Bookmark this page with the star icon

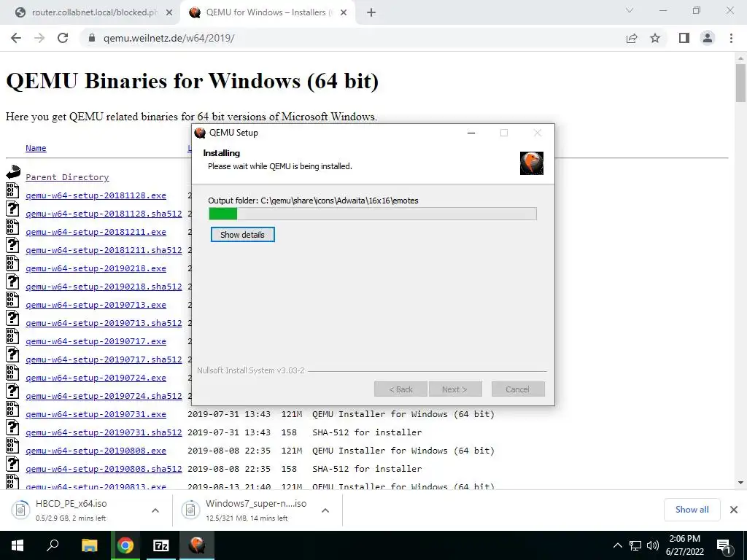[x=655, y=38]
